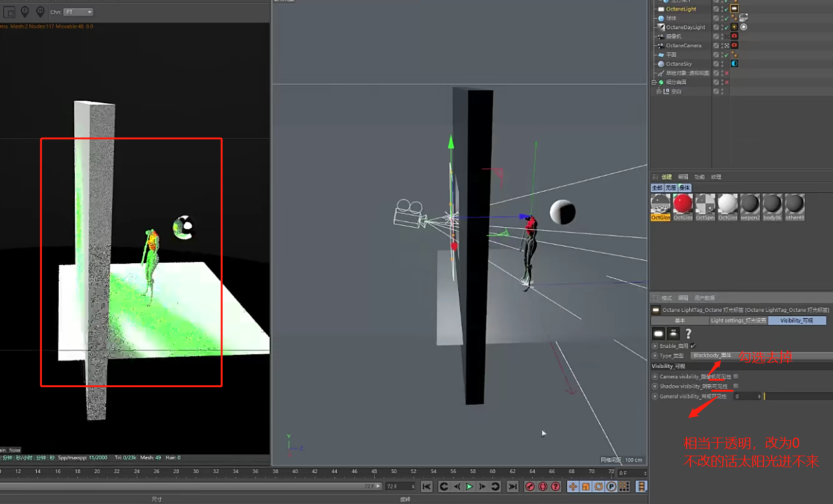This screenshot has height=504, width=833.
Task: Select OctaneLight in object tree
Action: (681, 9)
